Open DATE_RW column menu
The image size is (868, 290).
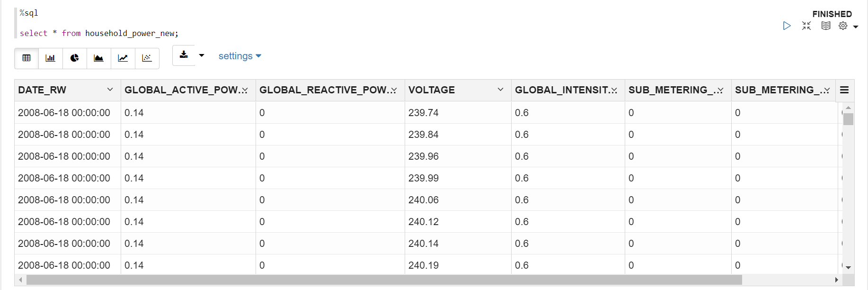click(110, 90)
